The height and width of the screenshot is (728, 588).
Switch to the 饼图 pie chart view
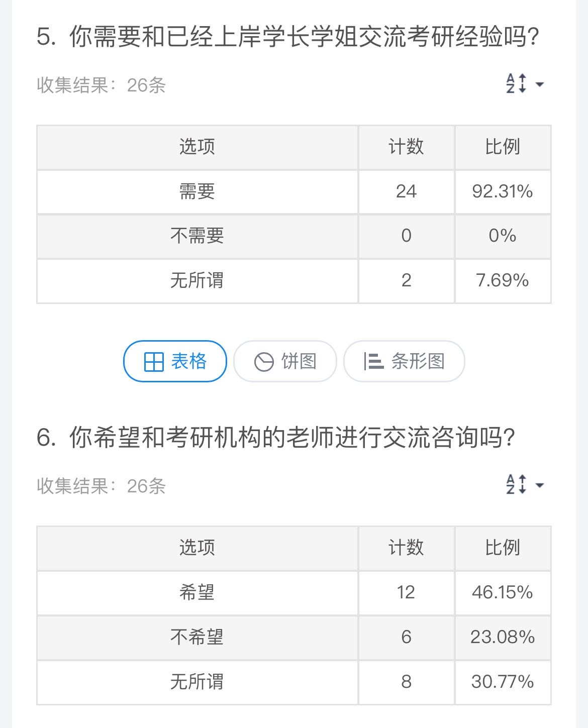click(285, 361)
